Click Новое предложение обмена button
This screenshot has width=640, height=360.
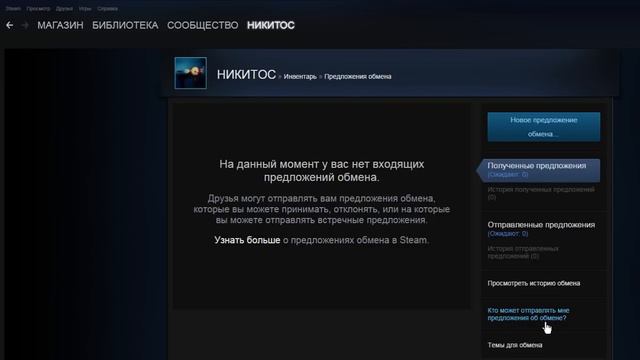(544, 127)
